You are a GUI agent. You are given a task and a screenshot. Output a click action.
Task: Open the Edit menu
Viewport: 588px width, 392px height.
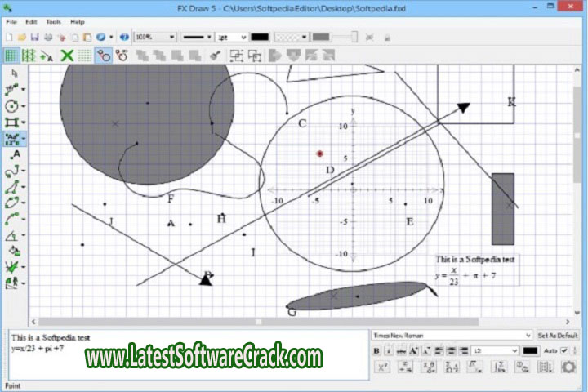point(31,21)
